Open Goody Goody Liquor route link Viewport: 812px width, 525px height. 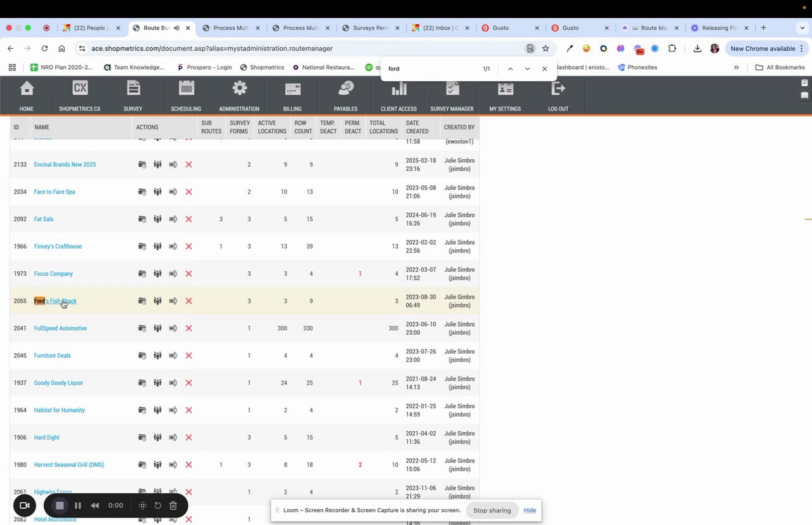[x=58, y=383]
